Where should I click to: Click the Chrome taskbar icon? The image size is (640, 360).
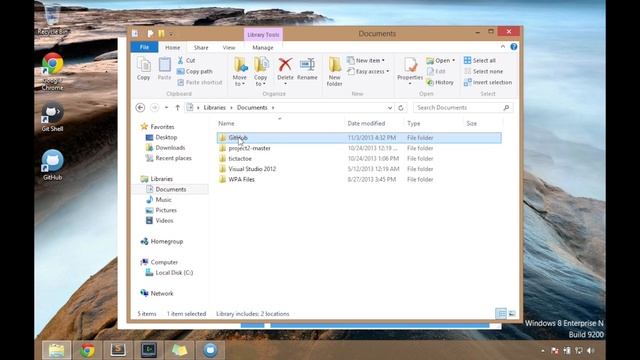pyautogui.click(x=87, y=350)
